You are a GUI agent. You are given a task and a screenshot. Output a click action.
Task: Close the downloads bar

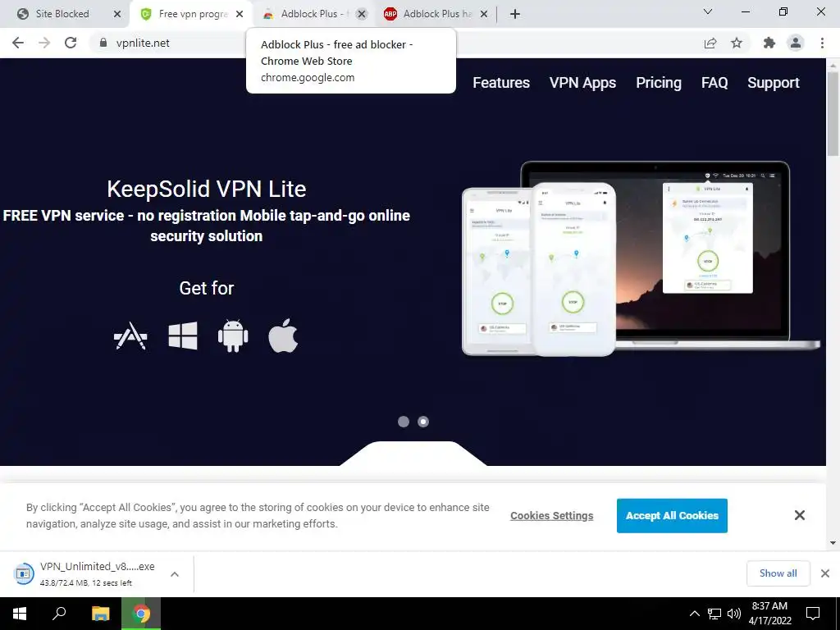click(825, 573)
